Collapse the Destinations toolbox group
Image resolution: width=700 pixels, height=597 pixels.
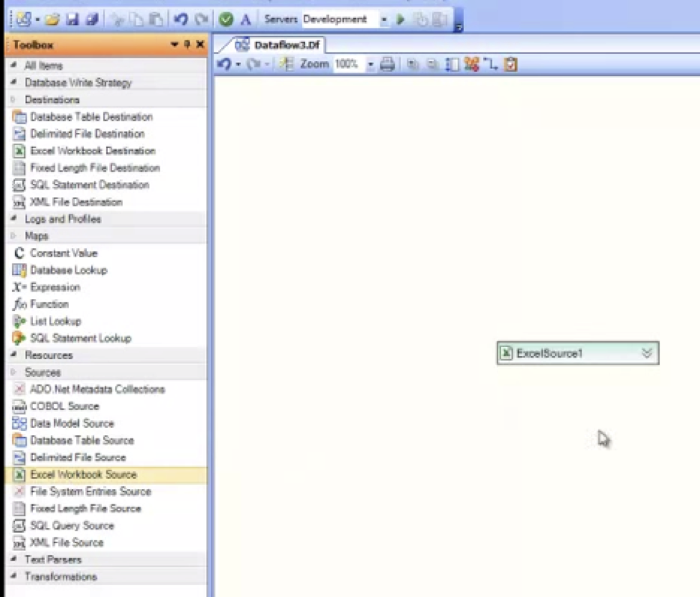pyautogui.click(x=13, y=100)
